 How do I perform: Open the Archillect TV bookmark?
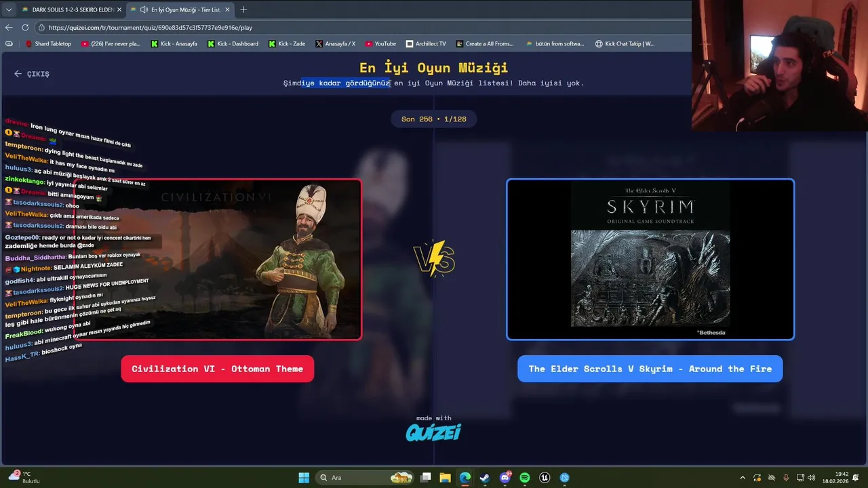(426, 43)
